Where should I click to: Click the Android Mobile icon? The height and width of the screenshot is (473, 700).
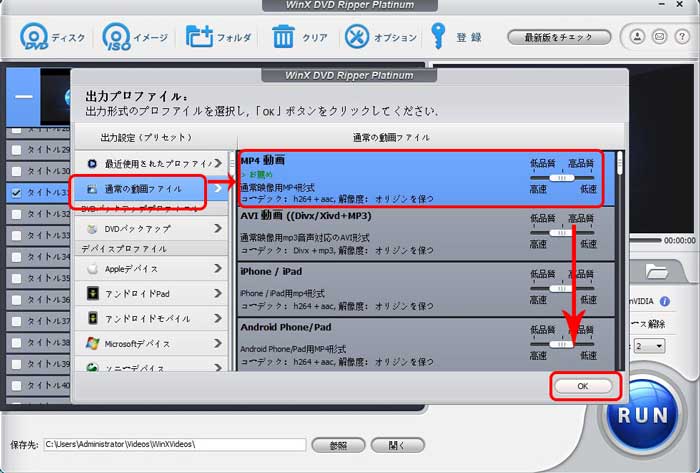click(92, 319)
